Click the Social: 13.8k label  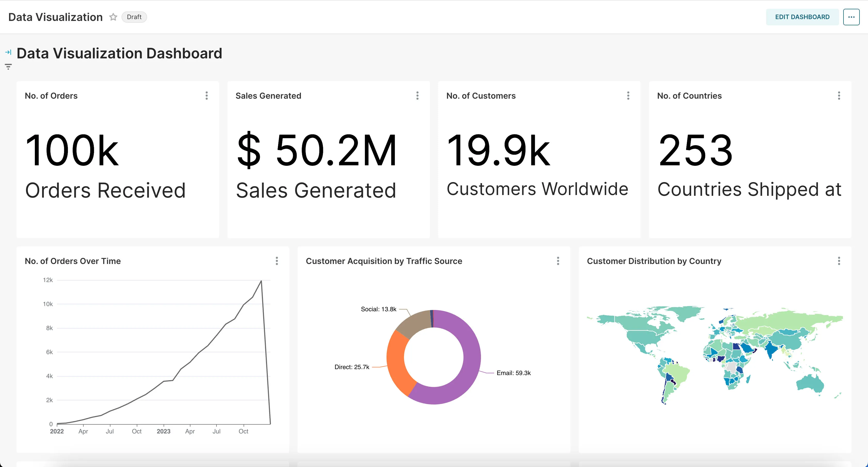tap(379, 309)
